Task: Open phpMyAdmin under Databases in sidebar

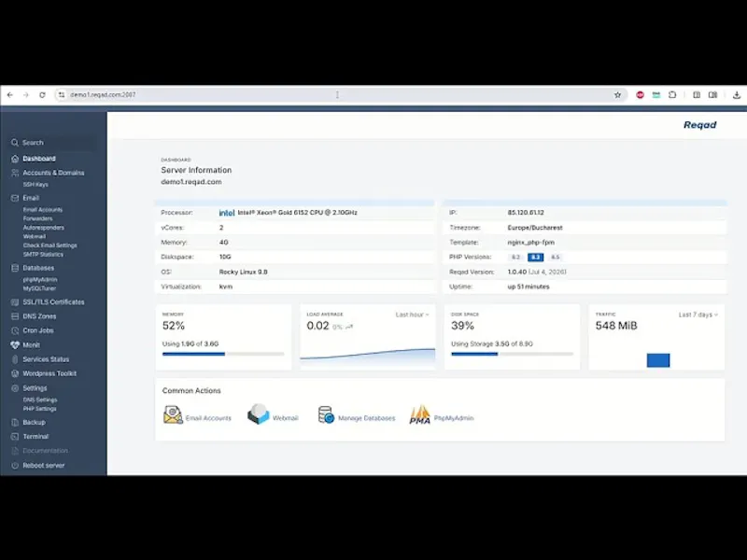Action: click(40, 279)
